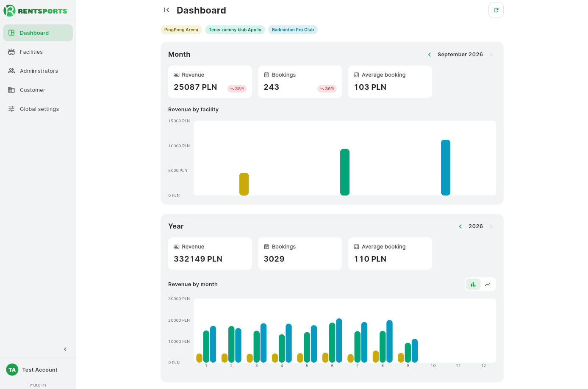Open the Facilities menu item
588x389 pixels.
[x=38, y=52]
